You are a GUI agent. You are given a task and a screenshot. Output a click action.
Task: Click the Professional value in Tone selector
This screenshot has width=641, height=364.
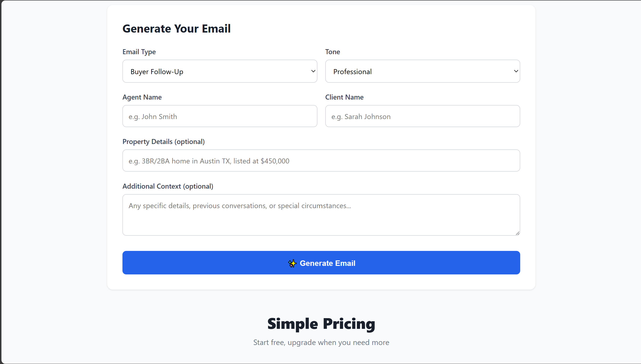tap(352, 72)
